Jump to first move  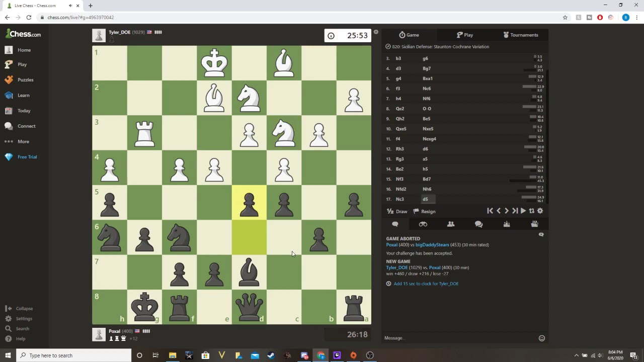490,211
